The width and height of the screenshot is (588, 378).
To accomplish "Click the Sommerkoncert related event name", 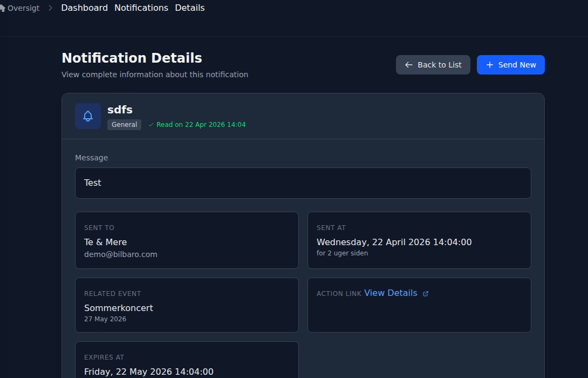I will point(119,308).
